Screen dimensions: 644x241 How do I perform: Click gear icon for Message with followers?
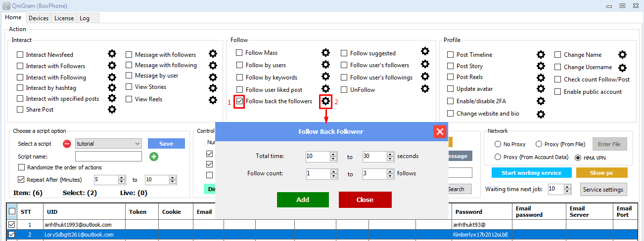(x=213, y=54)
